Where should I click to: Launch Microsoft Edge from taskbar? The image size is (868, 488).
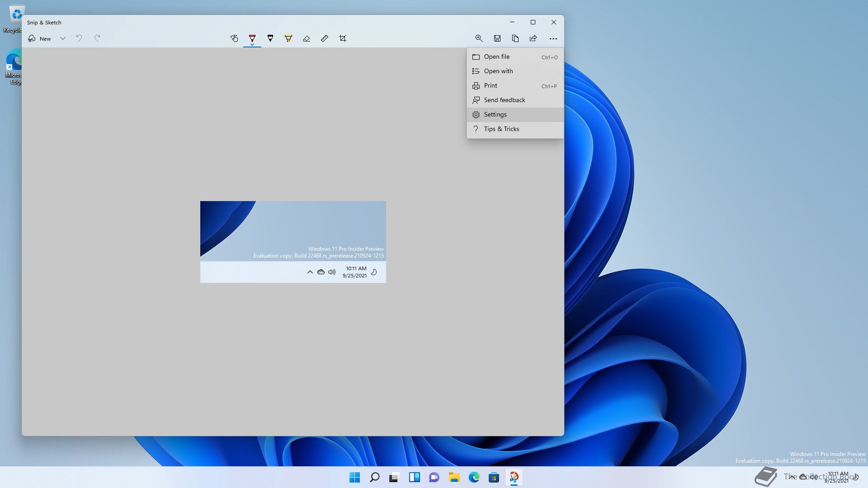[474, 477]
